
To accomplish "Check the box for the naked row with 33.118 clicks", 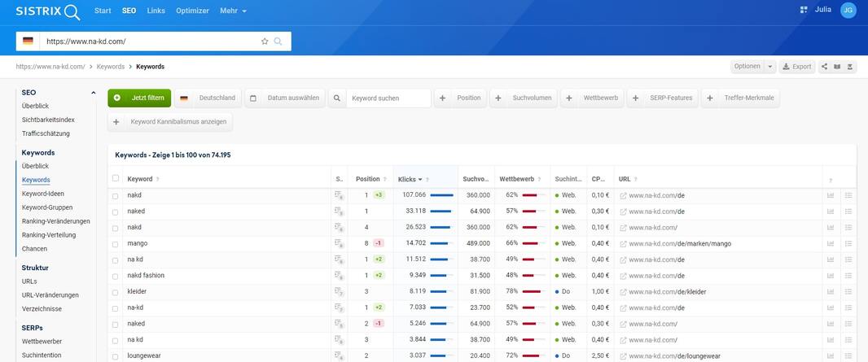I will [x=115, y=212].
